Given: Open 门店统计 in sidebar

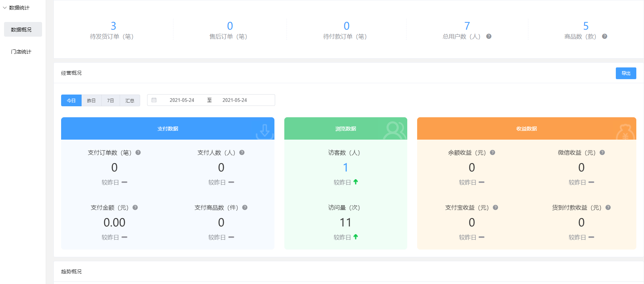Looking at the screenshot, I should [21, 52].
